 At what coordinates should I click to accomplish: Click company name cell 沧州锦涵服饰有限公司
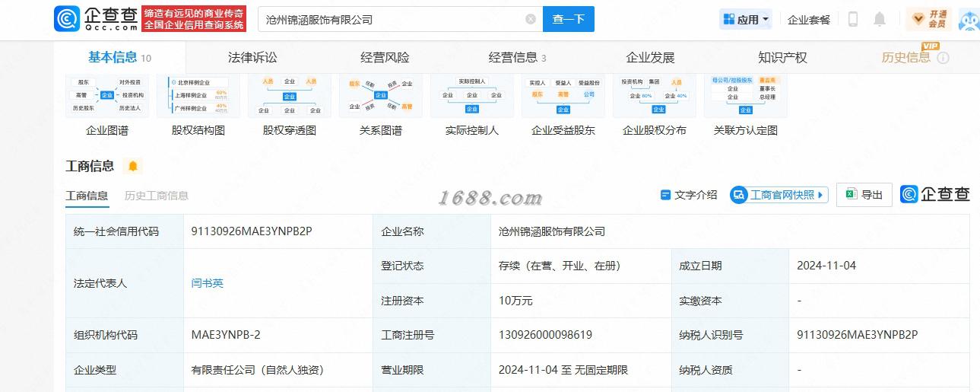coord(552,231)
